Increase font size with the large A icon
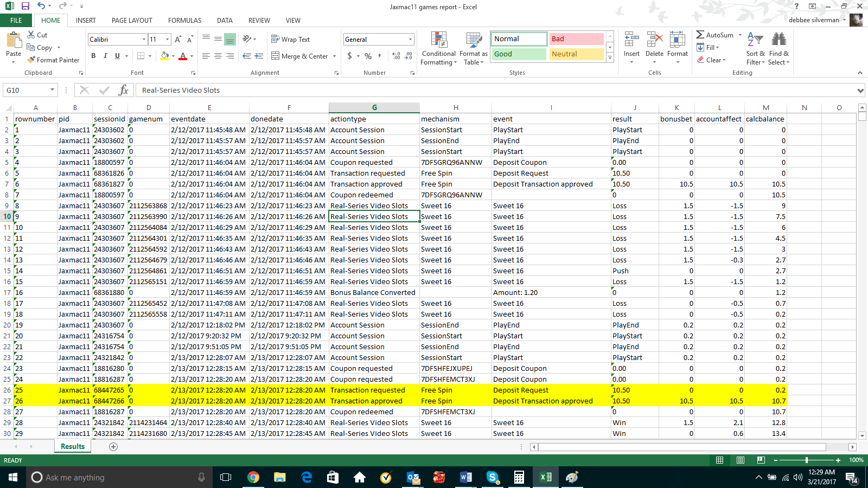 178,40
